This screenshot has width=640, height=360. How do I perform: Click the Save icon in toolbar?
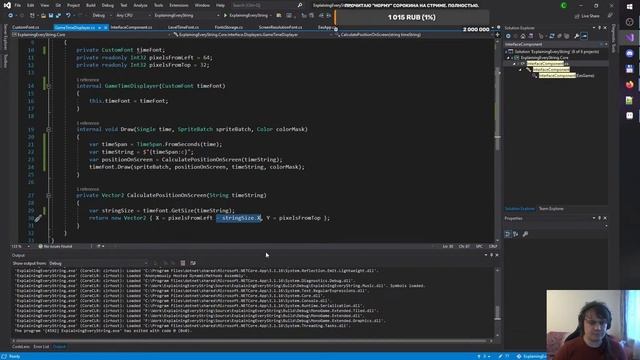point(51,16)
